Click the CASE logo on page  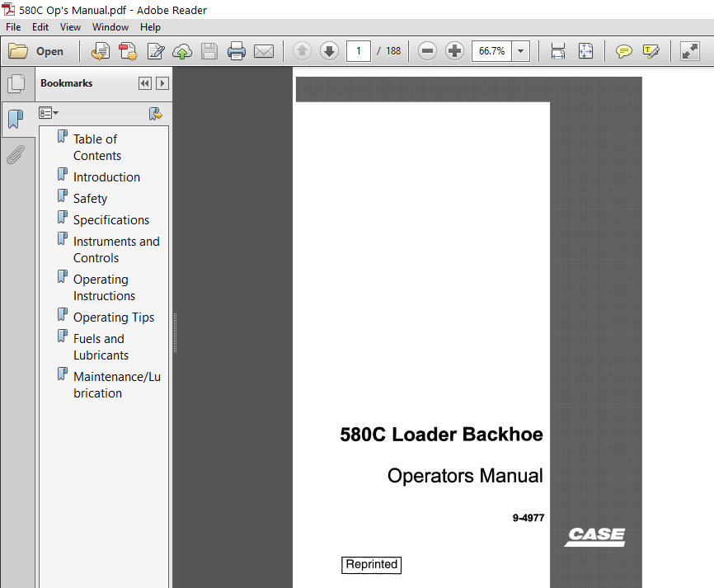595,537
